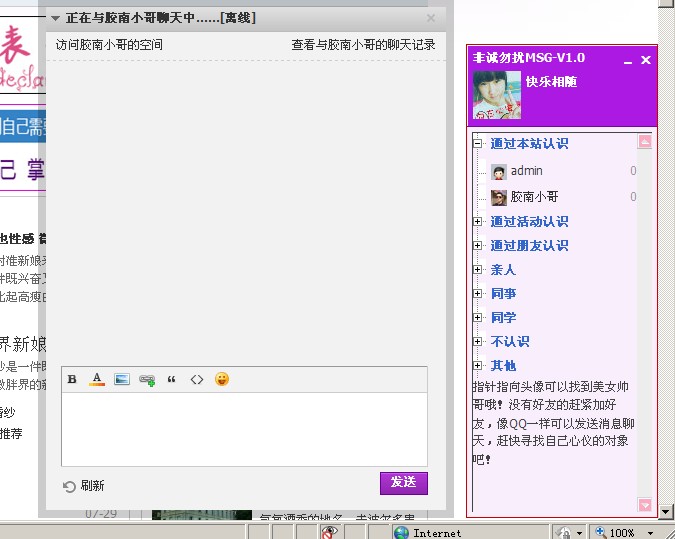Click 胶南小哥's avatar in friends list
Image resolution: width=675 pixels, height=539 pixels.
tap(499, 197)
